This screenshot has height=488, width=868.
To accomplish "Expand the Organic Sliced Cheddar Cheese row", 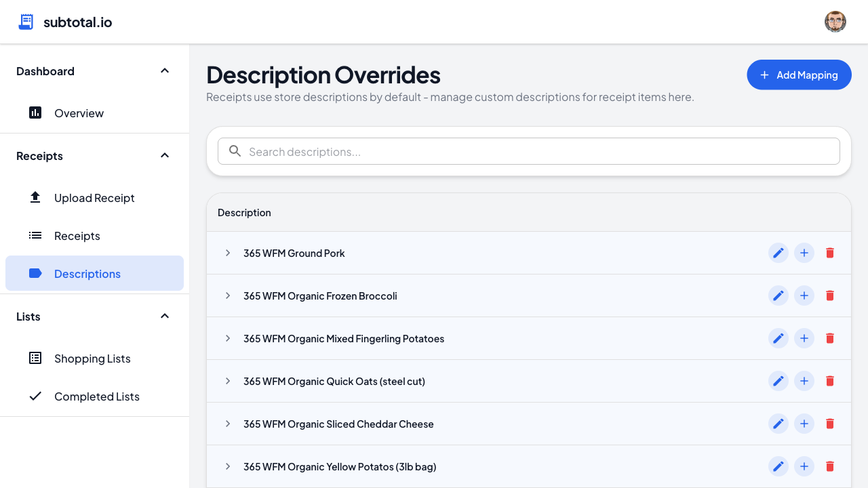I will 227,424.
